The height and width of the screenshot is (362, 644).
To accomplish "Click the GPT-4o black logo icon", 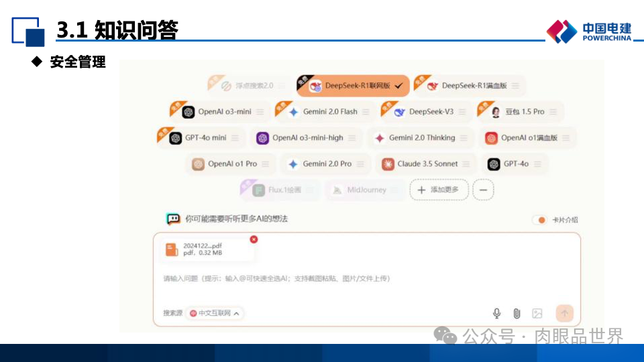I will point(494,164).
